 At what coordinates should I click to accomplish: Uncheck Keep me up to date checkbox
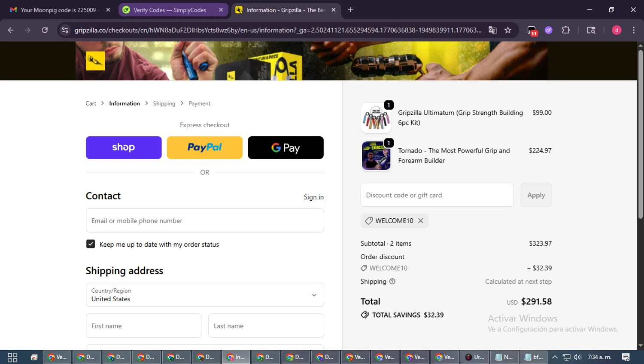pyautogui.click(x=91, y=244)
